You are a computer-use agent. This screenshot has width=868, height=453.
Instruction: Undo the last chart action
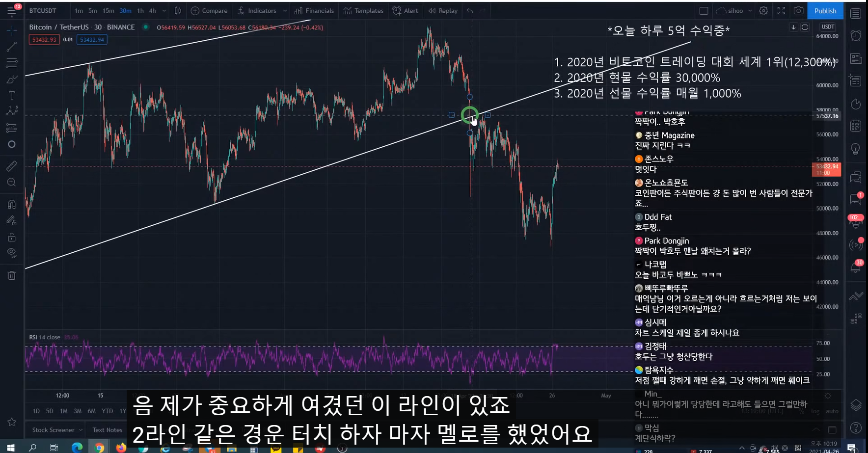tap(470, 11)
